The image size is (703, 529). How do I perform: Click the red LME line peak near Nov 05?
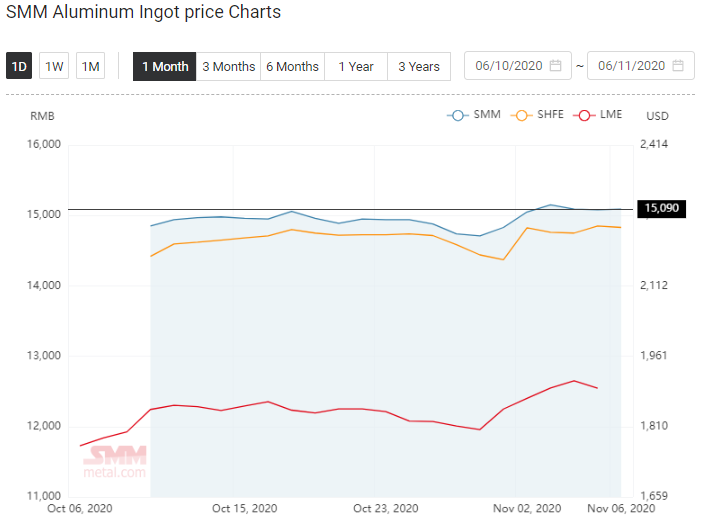pyautogui.click(x=574, y=381)
